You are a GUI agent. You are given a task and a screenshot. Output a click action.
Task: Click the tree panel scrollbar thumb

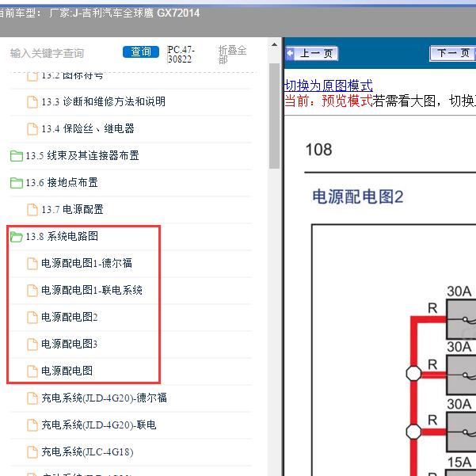[274, 116]
